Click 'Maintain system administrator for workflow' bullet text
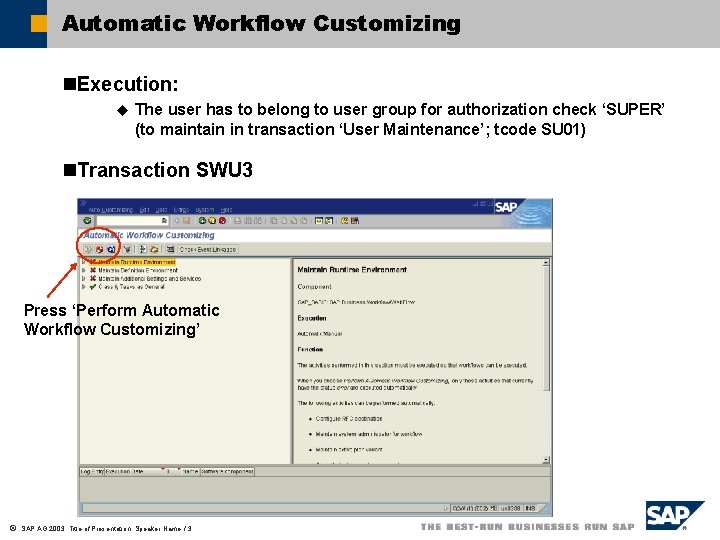Viewport: 720px width, 540px height. click(x=369, y=434)
